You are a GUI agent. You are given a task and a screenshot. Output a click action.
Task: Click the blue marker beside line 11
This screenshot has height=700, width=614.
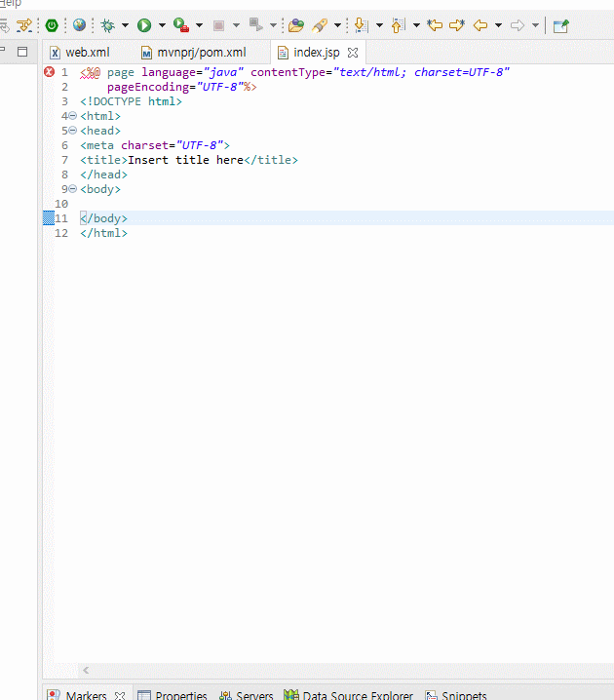point(48,217)
